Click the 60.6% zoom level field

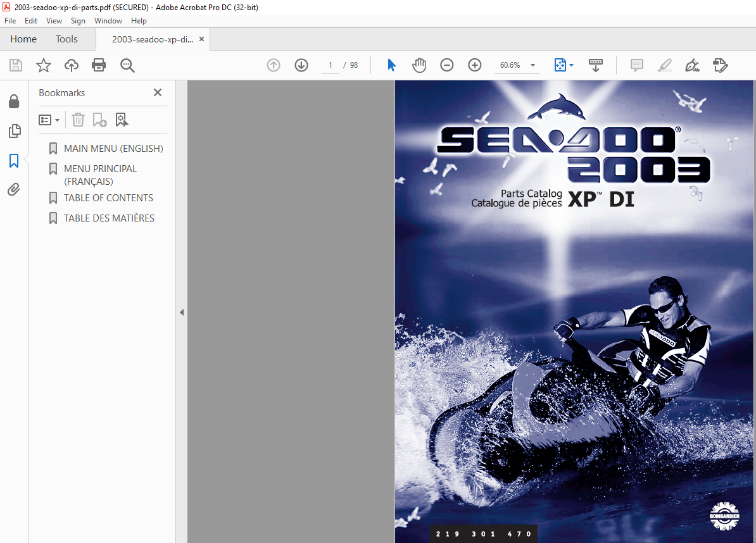(x=510, y=65)
